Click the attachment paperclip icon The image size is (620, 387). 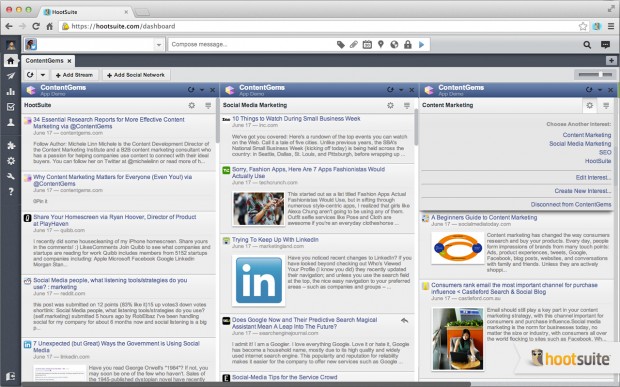pos(353,45)
